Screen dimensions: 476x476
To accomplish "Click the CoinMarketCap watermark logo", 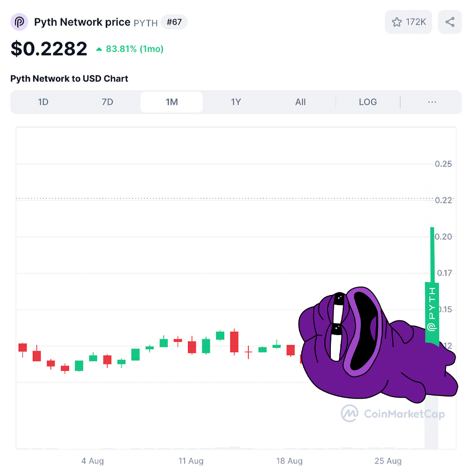I will tap(393, 414).
